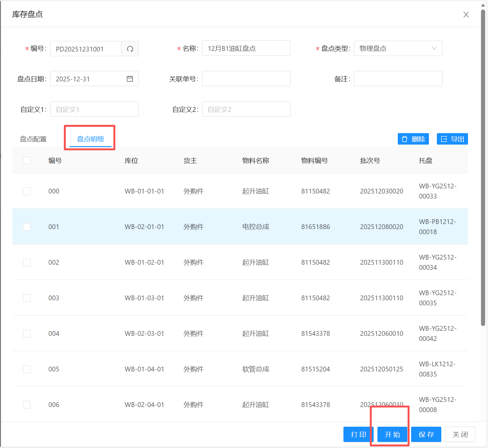Viewport: 488px width, 448px height.
Task: Click the 关闭 button at bottom
Action: click(460, 434)
